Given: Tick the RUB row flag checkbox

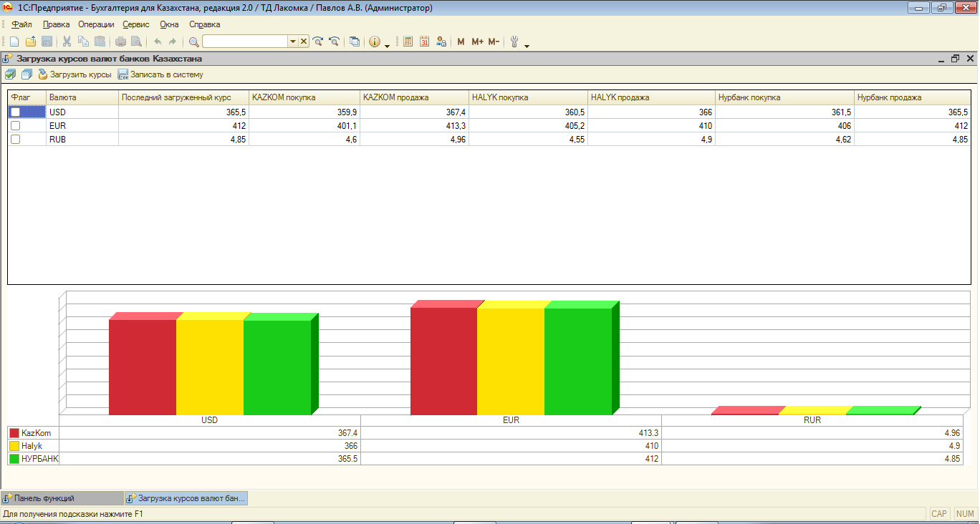Looking at the screenshot, I should [15, 140].
